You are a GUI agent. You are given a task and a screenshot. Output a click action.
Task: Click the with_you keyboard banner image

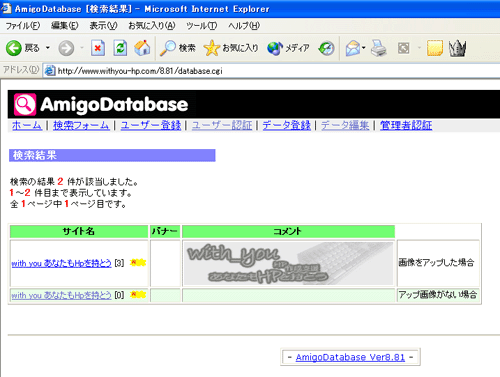288,263
